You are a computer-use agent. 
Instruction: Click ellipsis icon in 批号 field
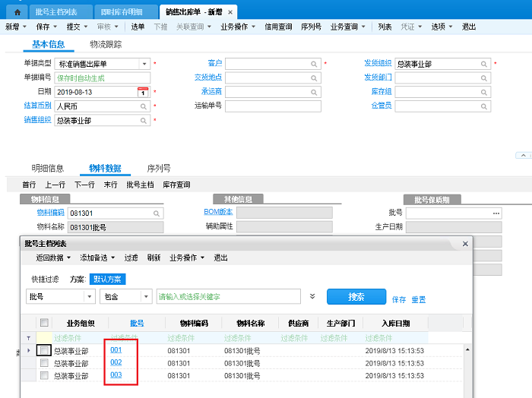coord(496,213)
